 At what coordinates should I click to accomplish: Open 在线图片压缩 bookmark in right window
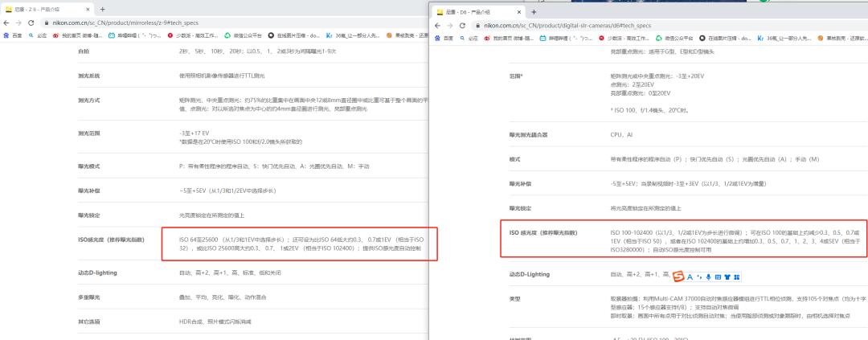726,39
